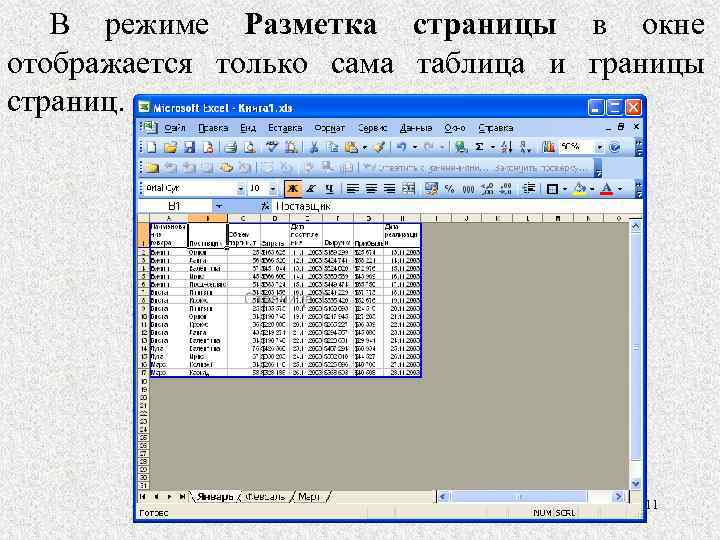The height and width of the screenshot is (540, 720).
Task: Open the Формат menu
Action: point(329,128)
